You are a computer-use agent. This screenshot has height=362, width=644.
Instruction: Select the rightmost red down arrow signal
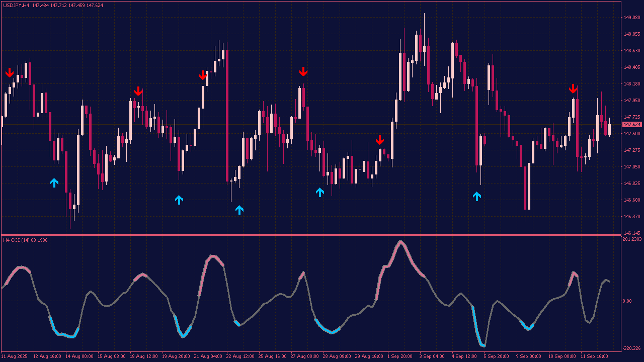tap(573, 89)
